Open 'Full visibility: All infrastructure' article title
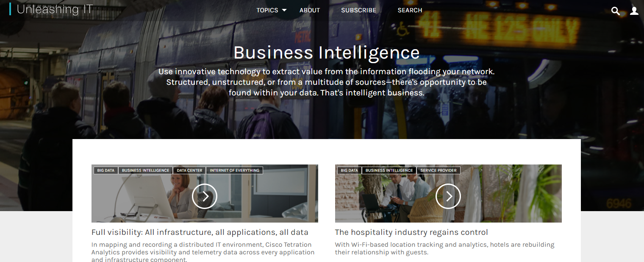This screenshot has height=262, width=644. (x=200, y=232)
